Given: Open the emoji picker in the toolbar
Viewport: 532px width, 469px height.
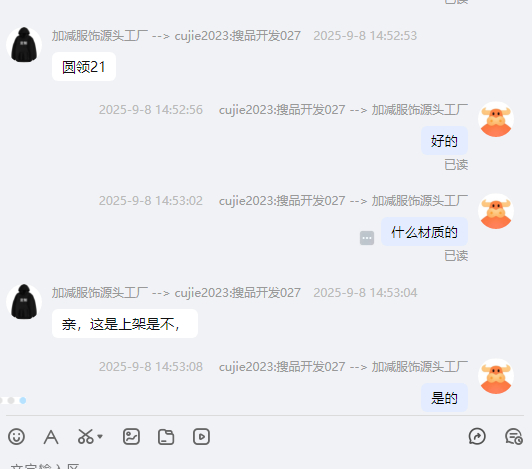Looking at the screenshot, I should (16, 436).
